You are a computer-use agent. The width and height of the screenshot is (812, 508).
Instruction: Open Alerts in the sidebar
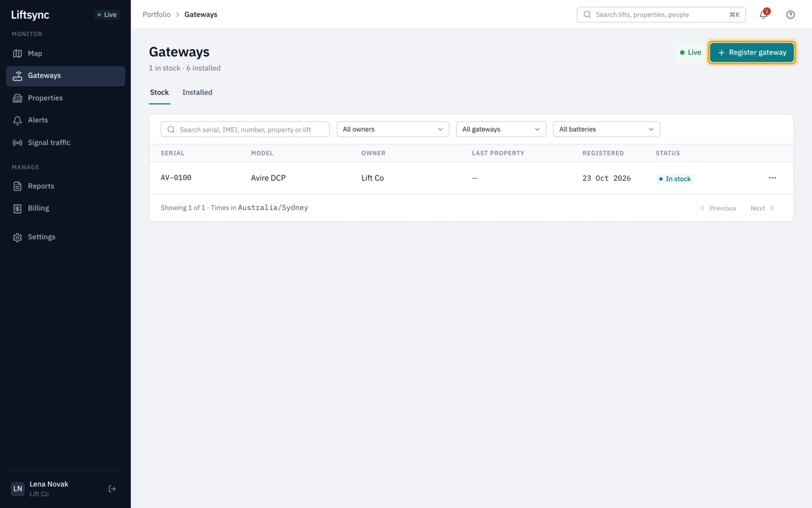[66, 120]
